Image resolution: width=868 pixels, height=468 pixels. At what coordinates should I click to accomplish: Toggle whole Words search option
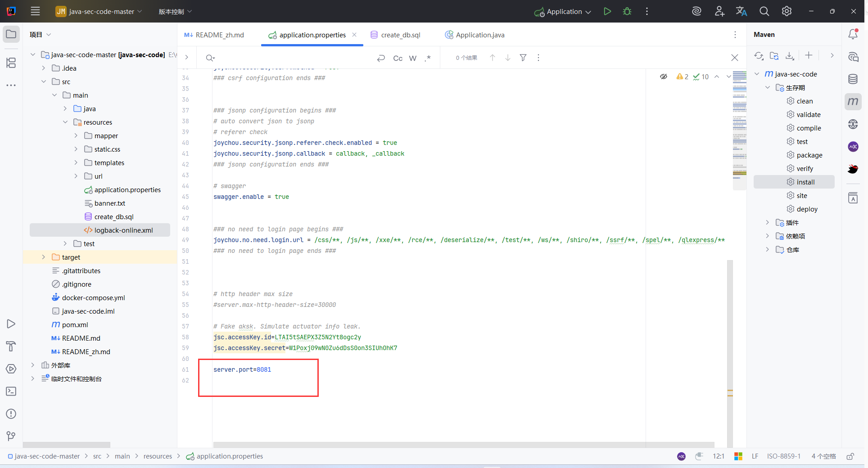(x=413, y=58)
